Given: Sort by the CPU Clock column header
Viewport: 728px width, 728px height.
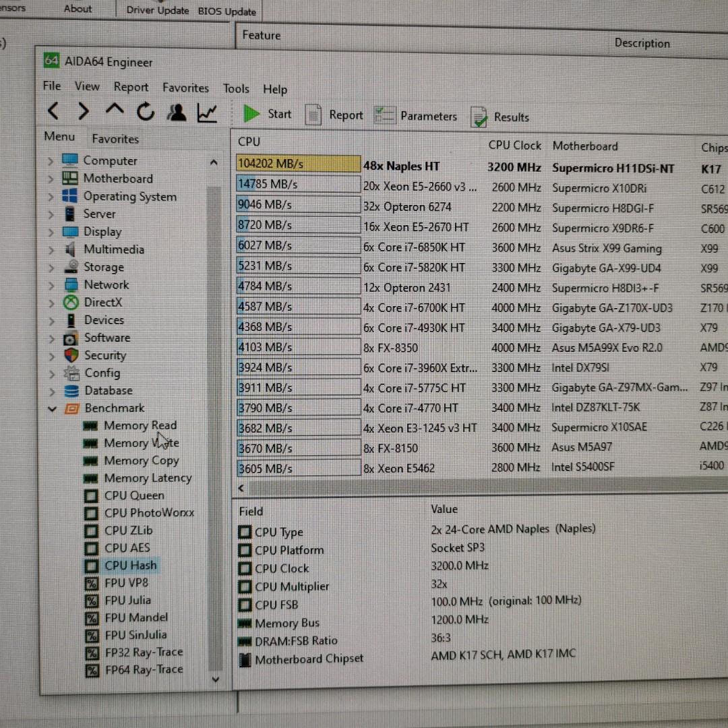Looking at the screenshot, I should point(514,146).
